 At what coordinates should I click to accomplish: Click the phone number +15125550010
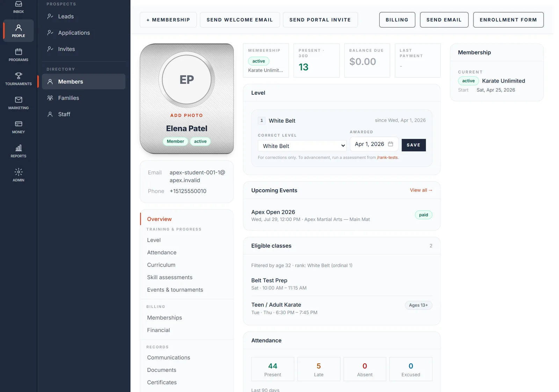[188, 191]
